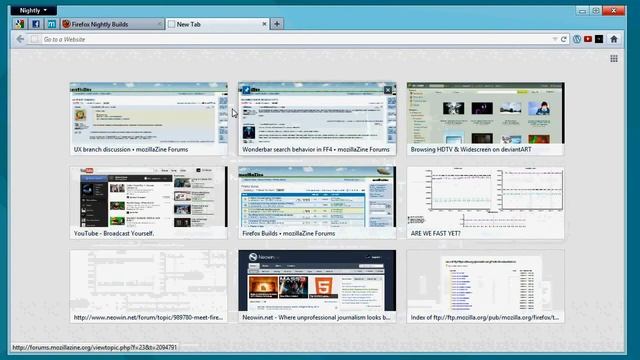640x360 pixels.
Task: Select the New Tab tab
Action: coord(218,24)
